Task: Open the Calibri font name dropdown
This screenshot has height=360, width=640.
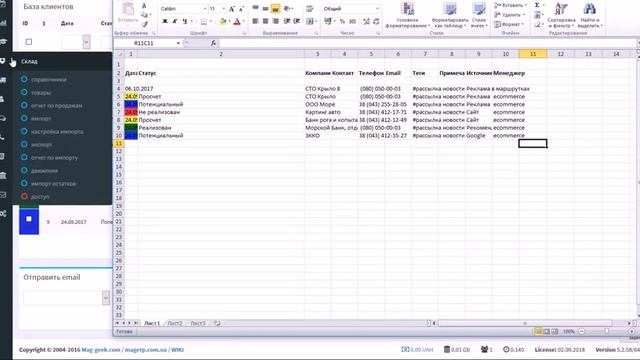Action: click(205, 9)
